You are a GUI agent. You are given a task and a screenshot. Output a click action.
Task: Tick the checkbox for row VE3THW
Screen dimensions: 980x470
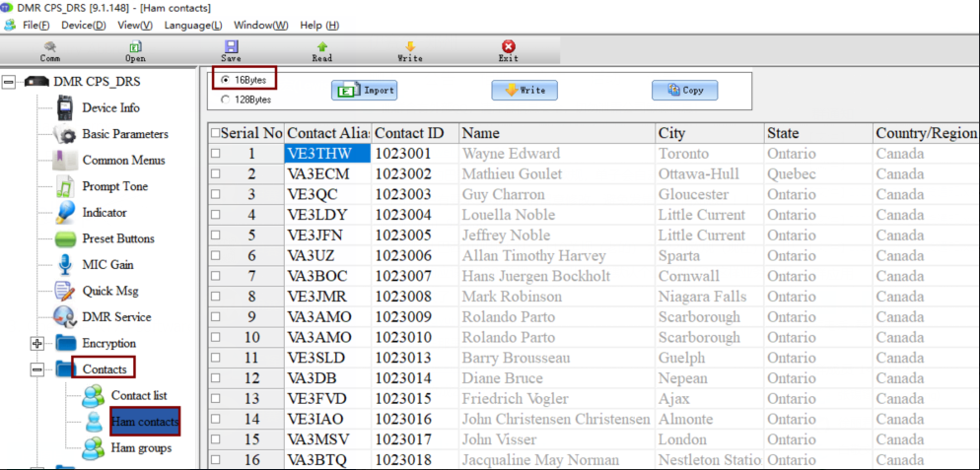pos(215,154)
